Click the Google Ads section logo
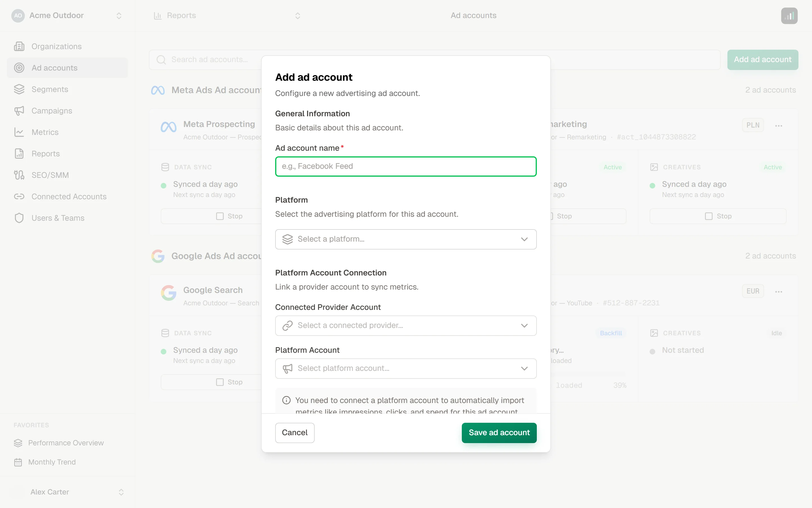Viewport: 812px width, 508px height. pos(158,256)
